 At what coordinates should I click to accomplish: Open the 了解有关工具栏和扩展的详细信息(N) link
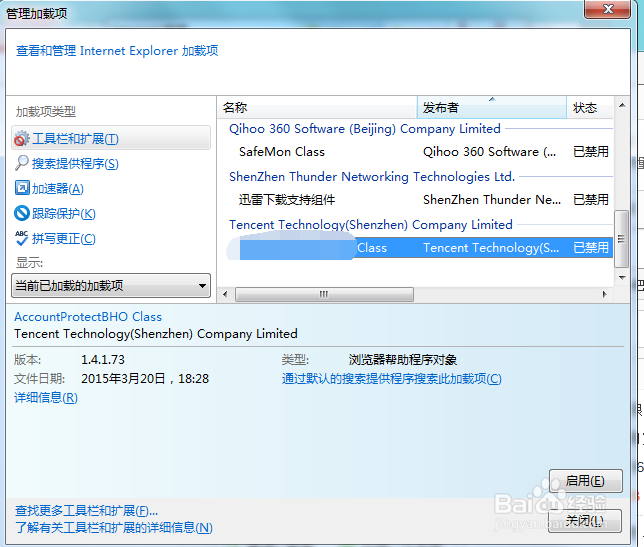(x=114, y=527)
